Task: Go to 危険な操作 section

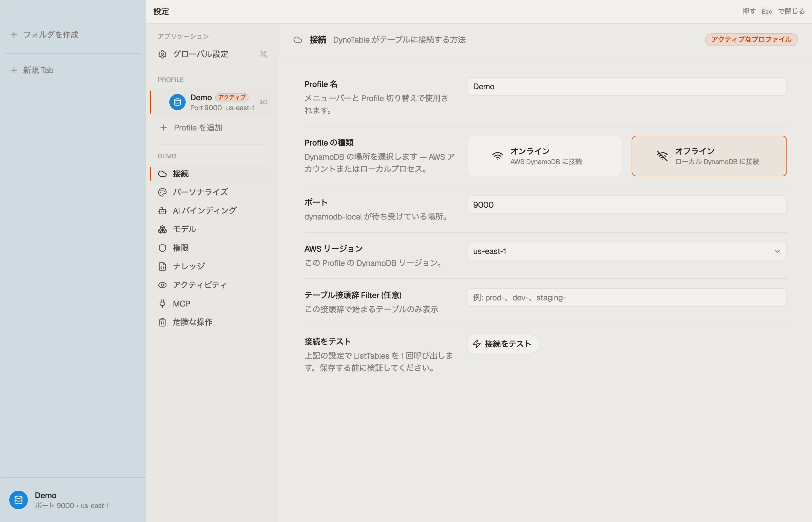Action: (212, 322)
